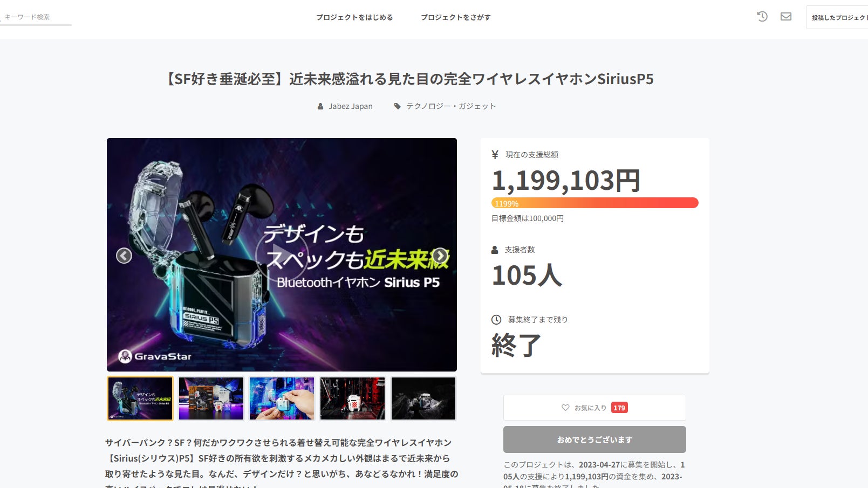
Task: Focus the キーワード検索 search field
Action: pyautogui.click(x=36, y=17)
